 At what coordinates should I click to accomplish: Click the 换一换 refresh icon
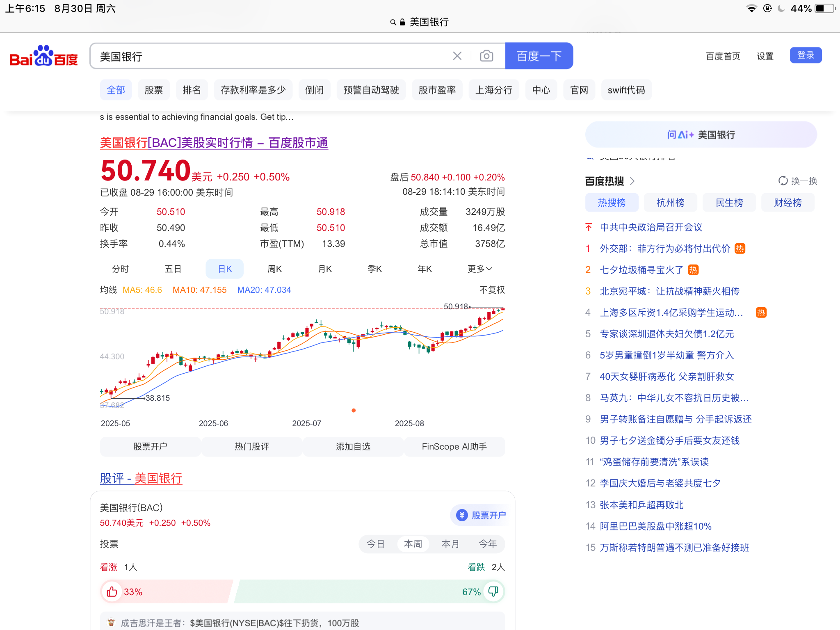[783, 181]
